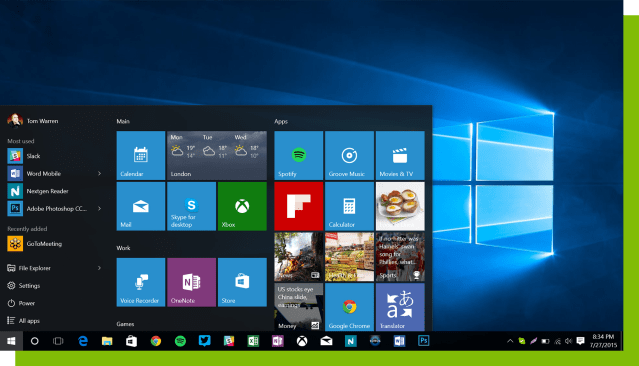This screenshot has width=639, height=366.
Task: Launch the Calculator tile
Action: 349,206
